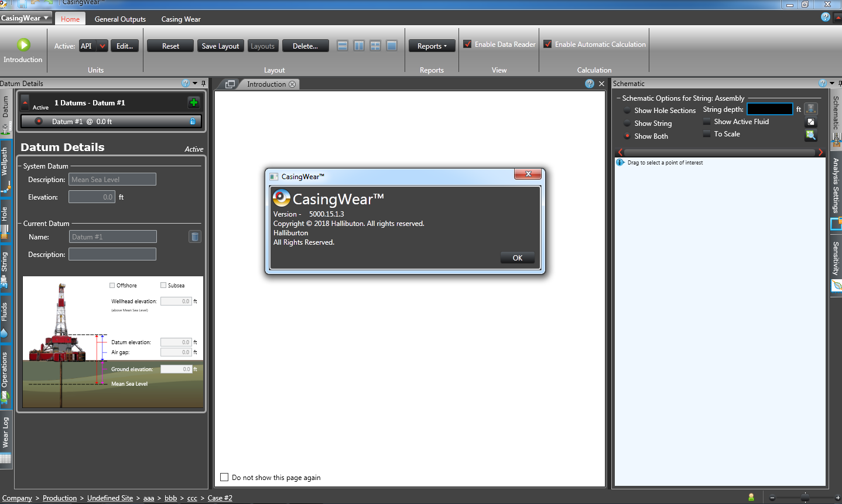Screen dimensions: 842x504
Task: Click the user status icon in status bar
Action: point(751,498)
